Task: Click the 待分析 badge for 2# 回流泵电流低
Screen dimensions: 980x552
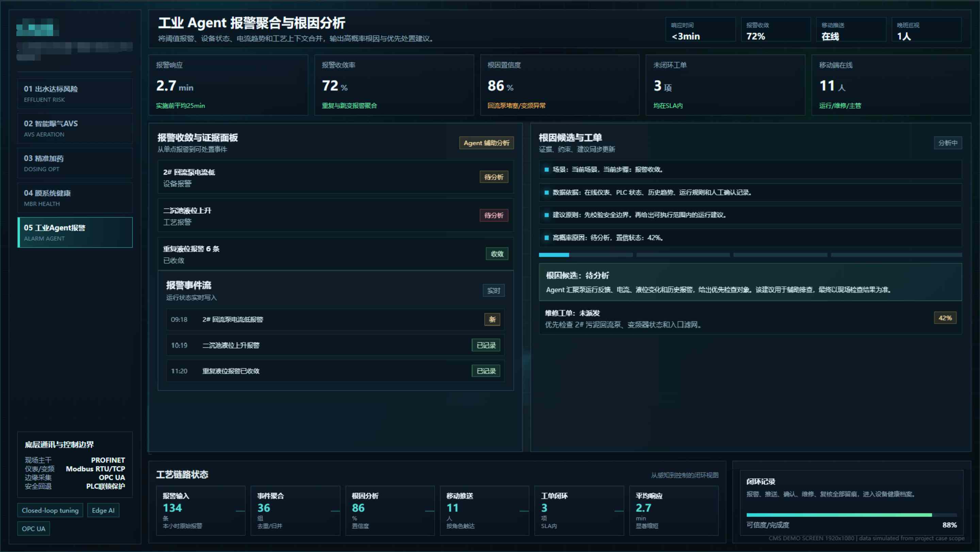Action: point(493,177)
